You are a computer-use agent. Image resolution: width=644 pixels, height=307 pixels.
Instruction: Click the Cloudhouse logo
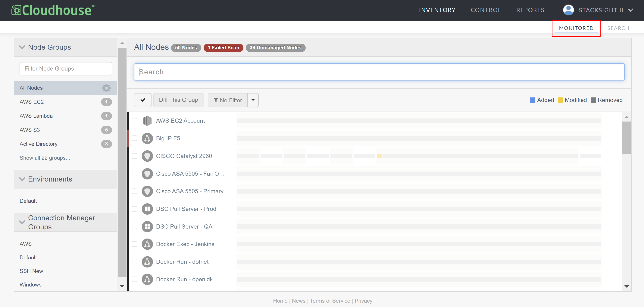coord(53,10)
